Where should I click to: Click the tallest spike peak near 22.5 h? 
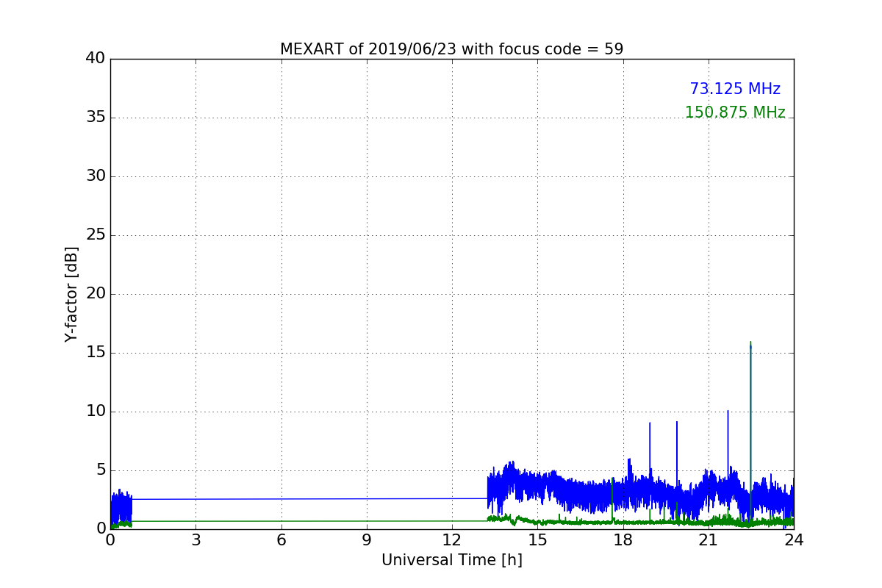pos(750,343)
